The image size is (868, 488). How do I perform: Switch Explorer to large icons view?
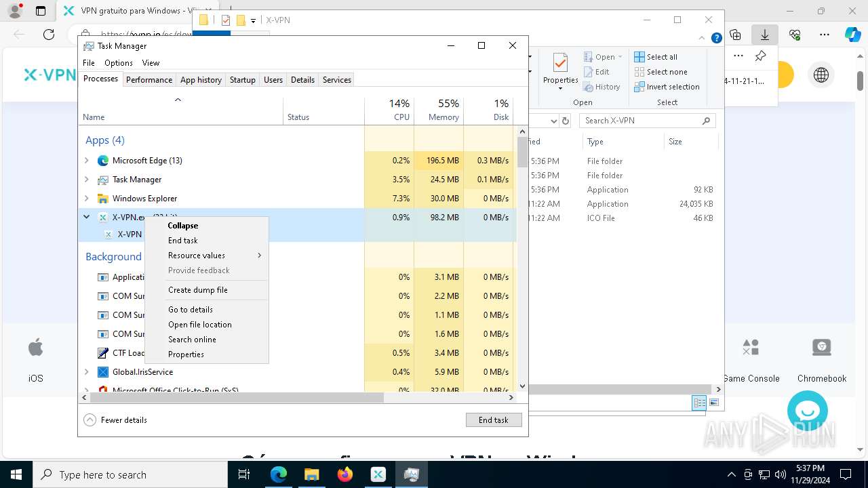pos(714,403)
